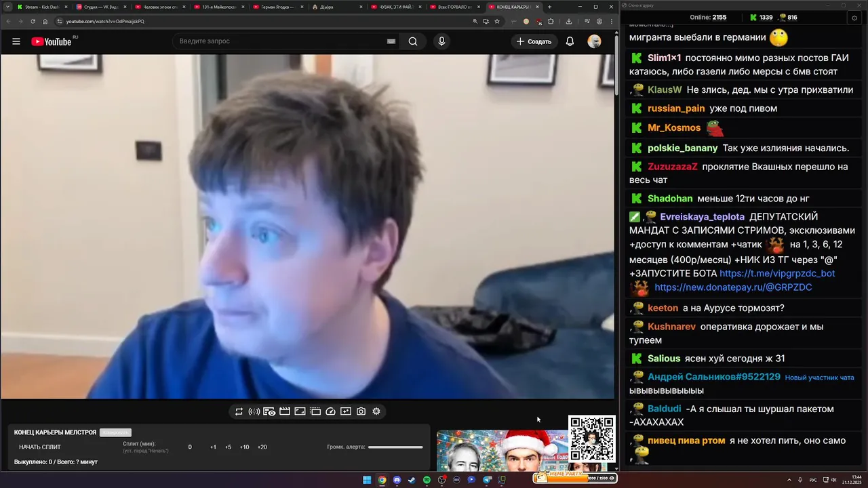This screenshot has width=868, height=488.
Task: Open the on-screen keyboard in the search box
Action: coord(391,41)
